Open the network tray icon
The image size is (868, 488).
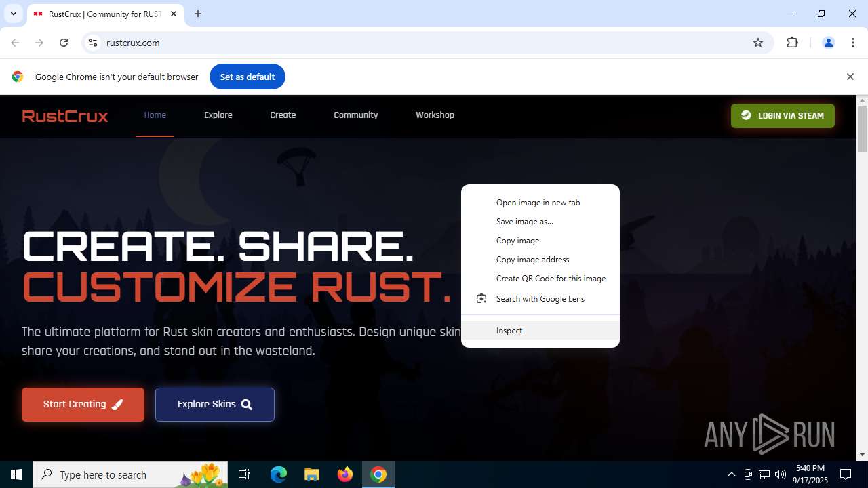[x=764, y=474]
